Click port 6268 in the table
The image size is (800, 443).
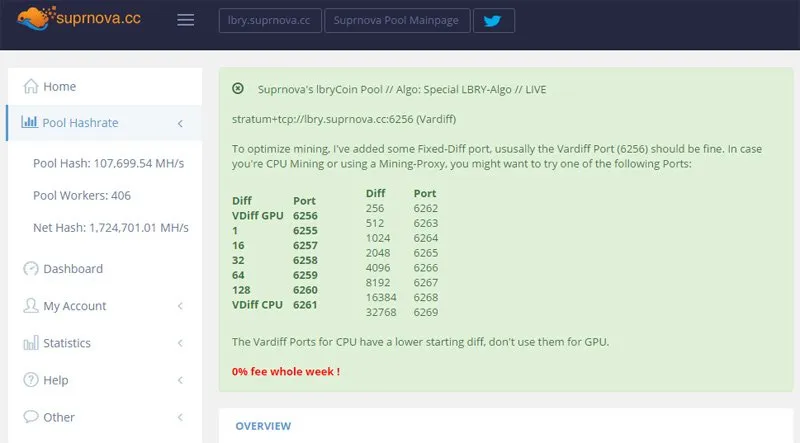pyautogui.click(x=426, y=297)
